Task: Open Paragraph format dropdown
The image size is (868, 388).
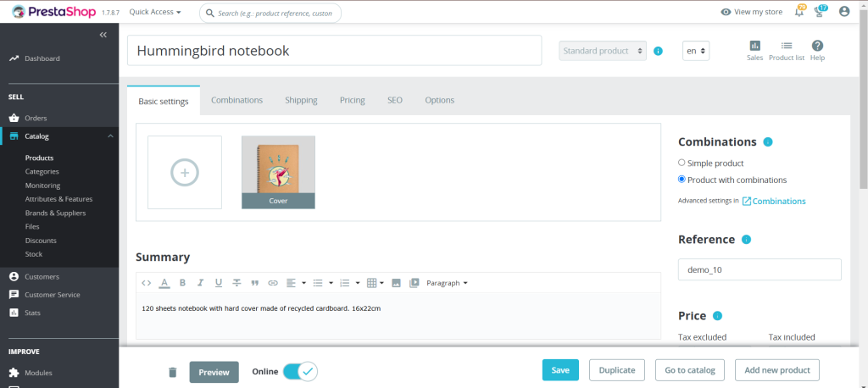Action: 447,283
